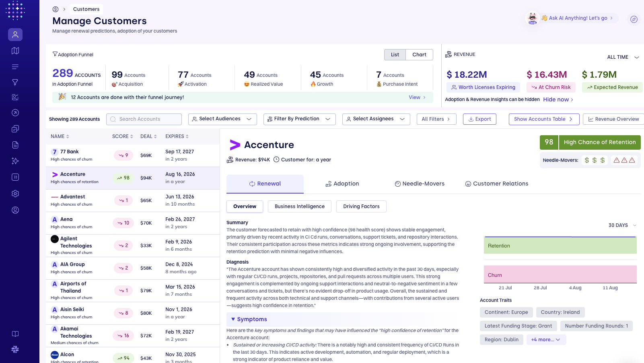Image resolution: width=644 pixels, height=363 pixels.
Task: Open the Adoption tab
Action: 342,184
